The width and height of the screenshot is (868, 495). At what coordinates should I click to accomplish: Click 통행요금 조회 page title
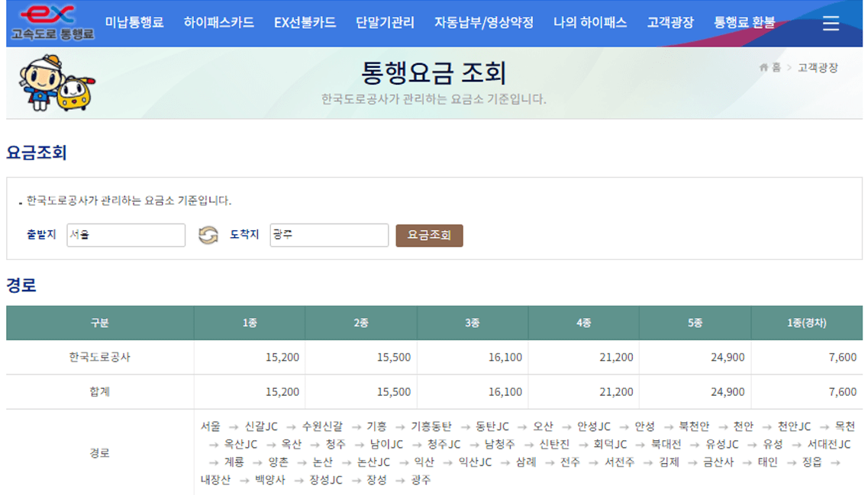434,72
